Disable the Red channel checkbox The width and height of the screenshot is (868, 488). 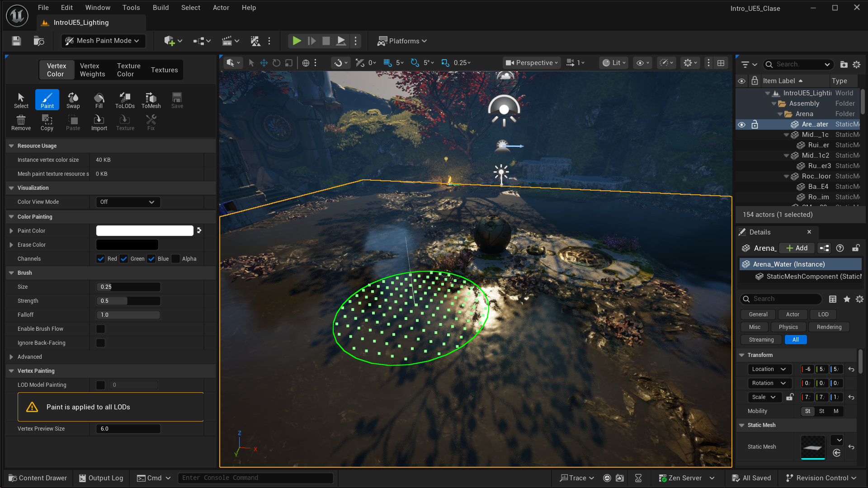pyautogui.click(x=101, y=259)
